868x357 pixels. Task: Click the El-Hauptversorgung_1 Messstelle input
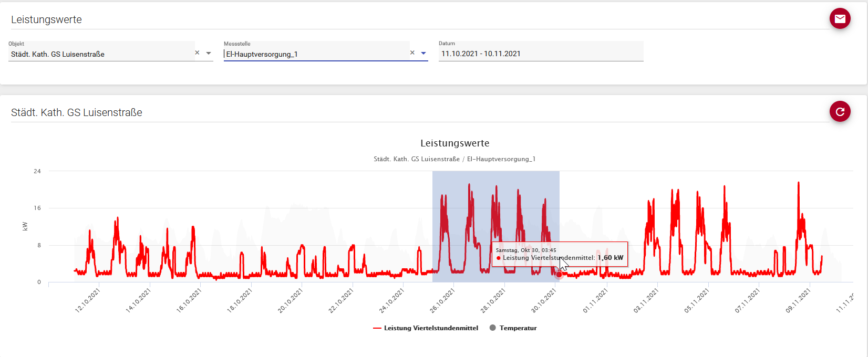315,54
